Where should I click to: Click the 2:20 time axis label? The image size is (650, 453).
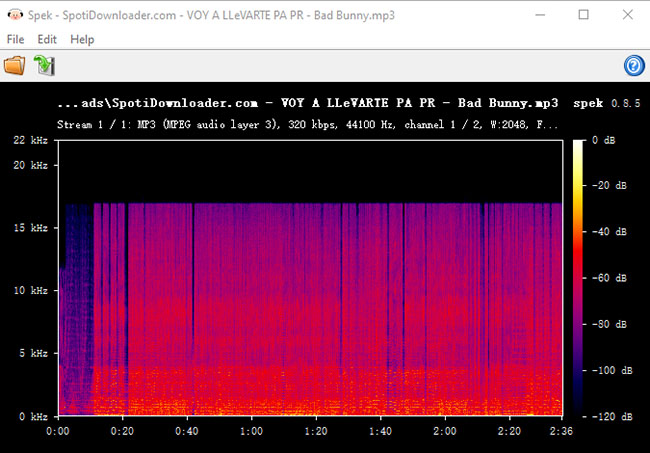coord(509,431)
